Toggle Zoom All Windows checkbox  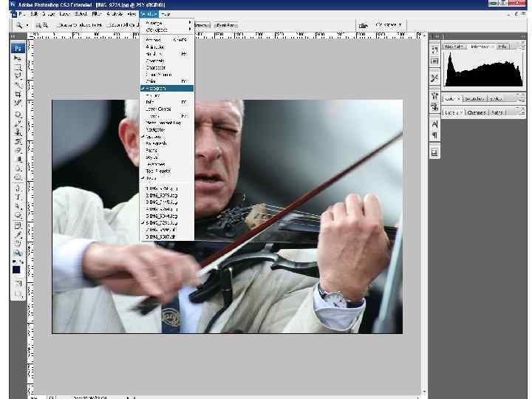[109, 25]
